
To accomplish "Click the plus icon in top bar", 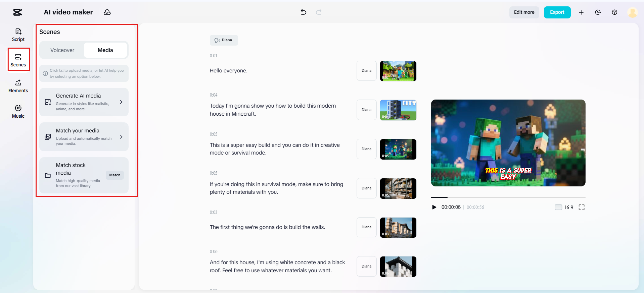I will (581, 12).
